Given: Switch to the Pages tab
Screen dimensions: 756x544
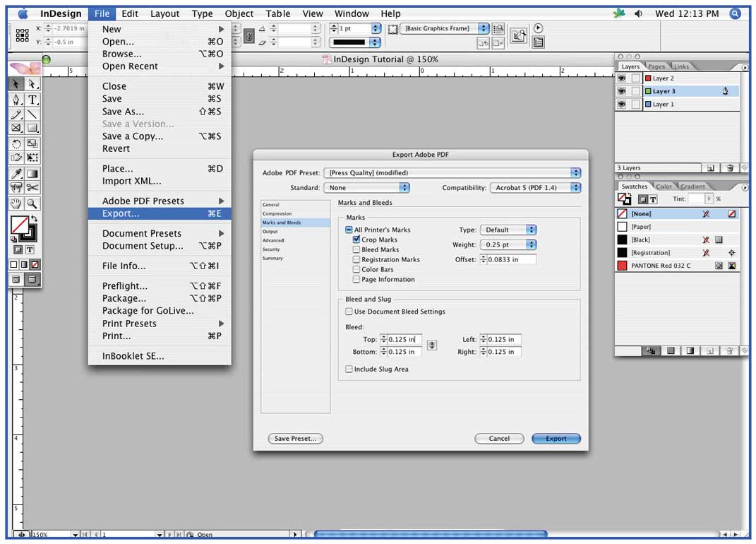Looking at the screenshot, I should click(656, 66).
